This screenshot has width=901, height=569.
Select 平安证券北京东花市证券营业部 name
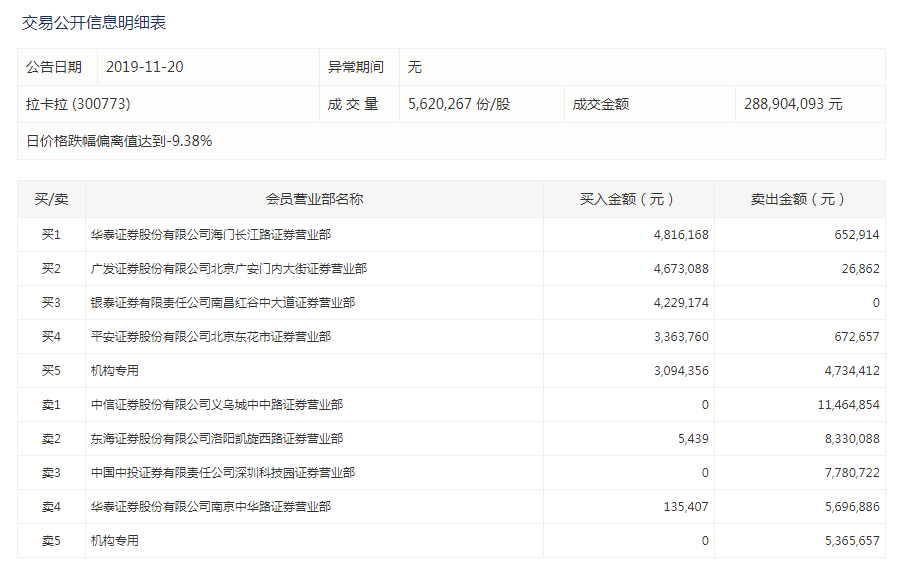click(x=211, y=336)
